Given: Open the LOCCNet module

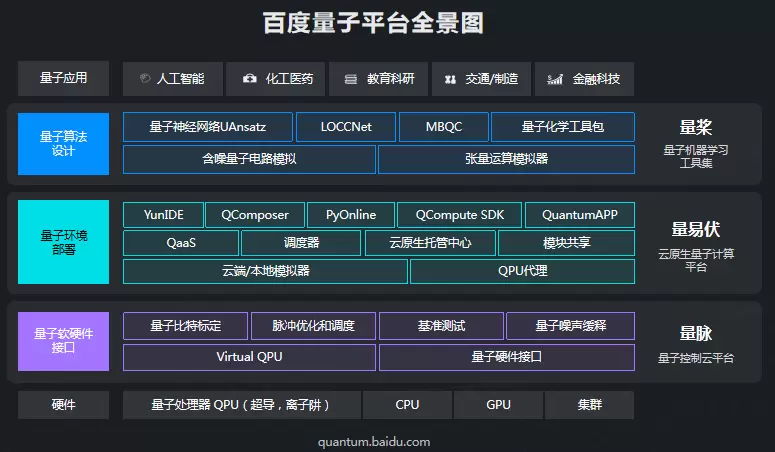Looking at the screenshot, I should (345, 127).
